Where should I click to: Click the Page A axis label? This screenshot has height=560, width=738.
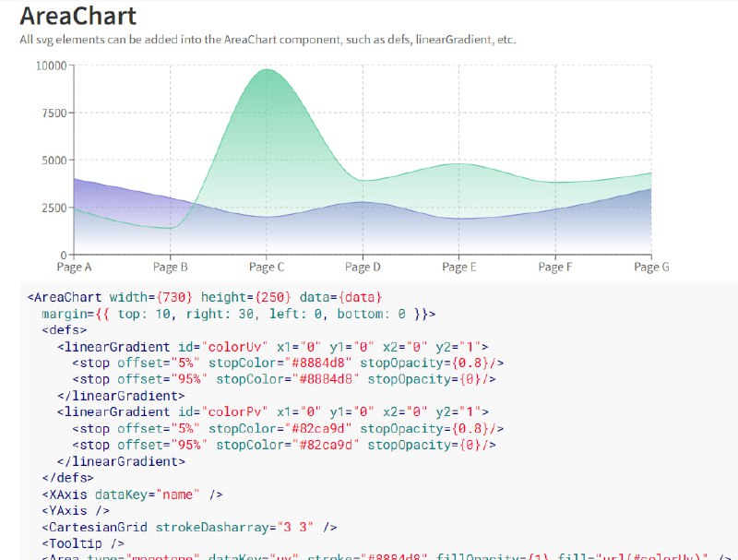(74, 267)
